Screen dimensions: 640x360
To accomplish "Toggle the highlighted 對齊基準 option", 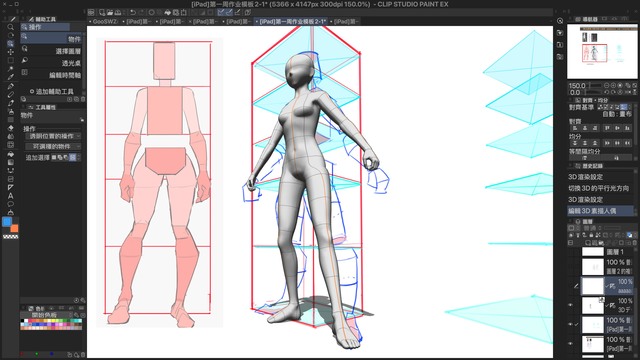I will [623, 107].
